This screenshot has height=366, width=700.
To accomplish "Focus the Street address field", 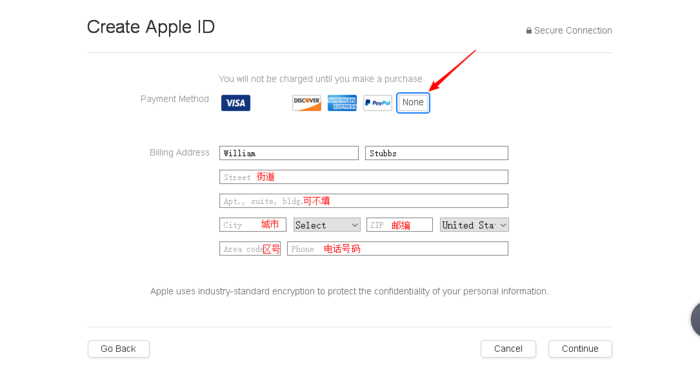I will pos(364,177).
